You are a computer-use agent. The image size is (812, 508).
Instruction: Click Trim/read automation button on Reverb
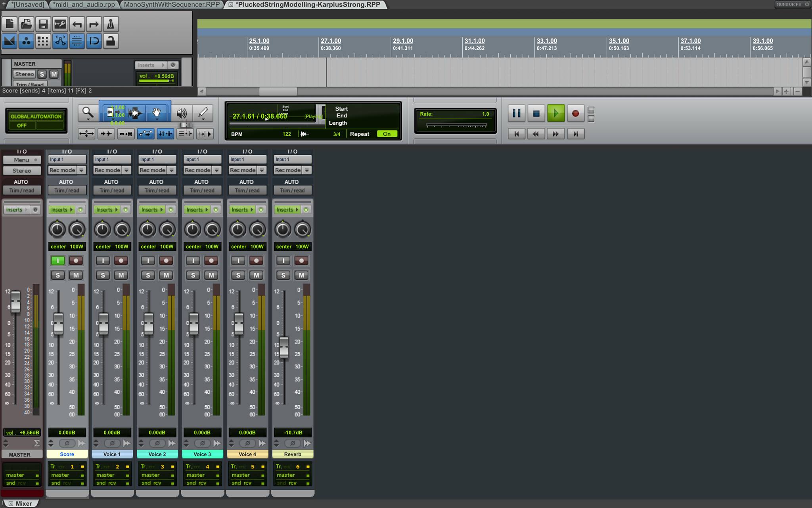pyautogui.click(x=292, y=190)
